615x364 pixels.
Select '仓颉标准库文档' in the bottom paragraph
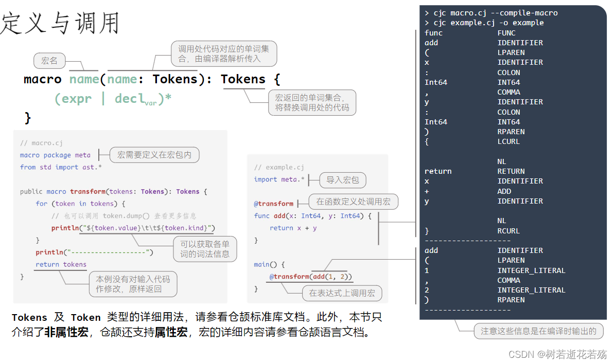266,317
